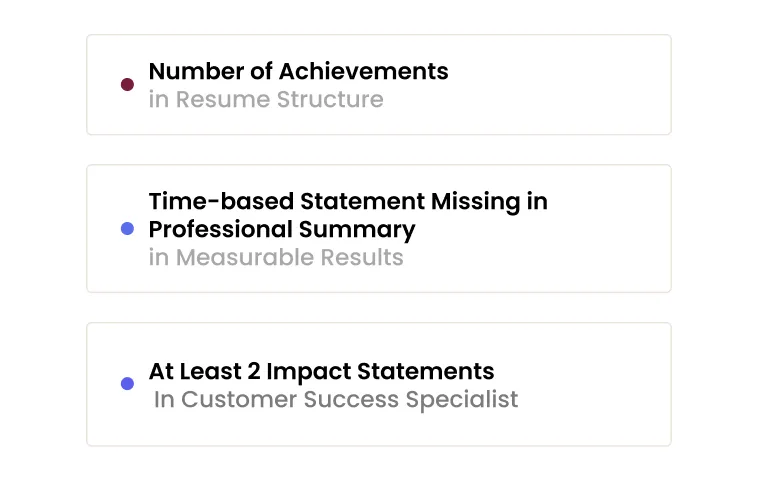Click the 'In Customer Success Specialist' subtitle
Image resolution: width=760 pixels, height=480 pixels.
tap(336, 400)
